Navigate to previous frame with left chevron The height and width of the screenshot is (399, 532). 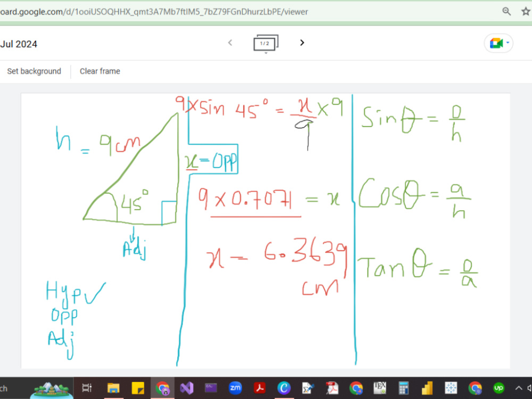[x=230, y=43]
